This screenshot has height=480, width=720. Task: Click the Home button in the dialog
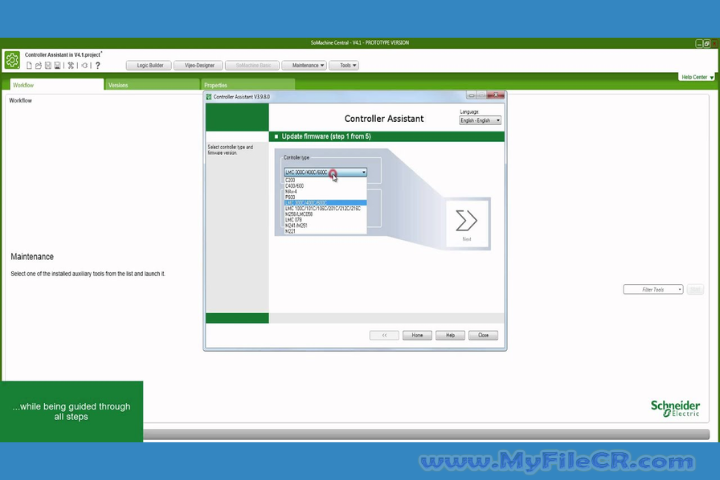(x=417, y=335)
